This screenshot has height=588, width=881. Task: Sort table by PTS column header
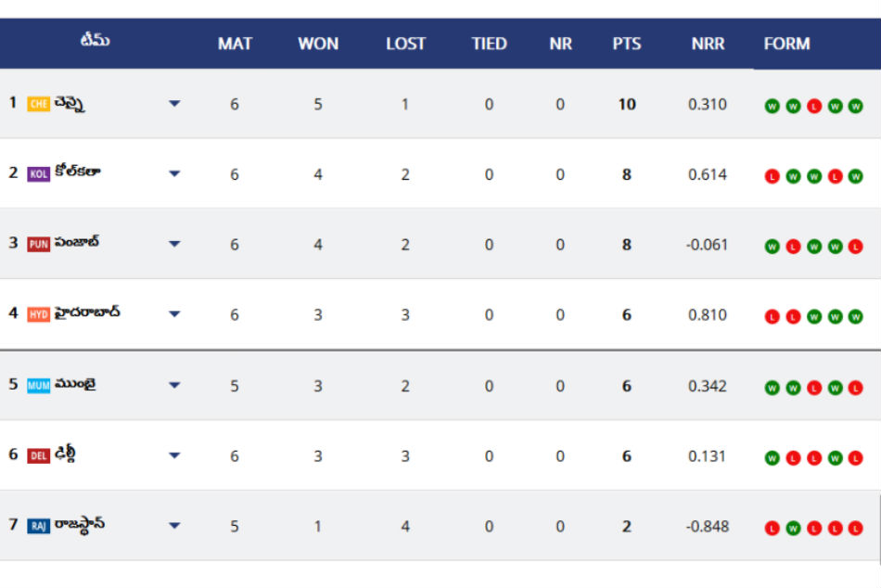(627, 44)
